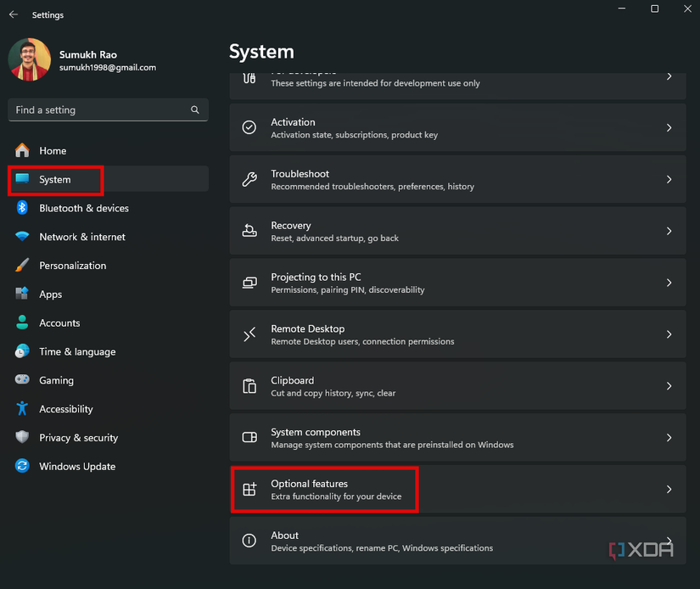Screen dimensions: 700x589
Task: Click the Time & language clock icon
Action: pyautogui.click(x=22, y=351)
